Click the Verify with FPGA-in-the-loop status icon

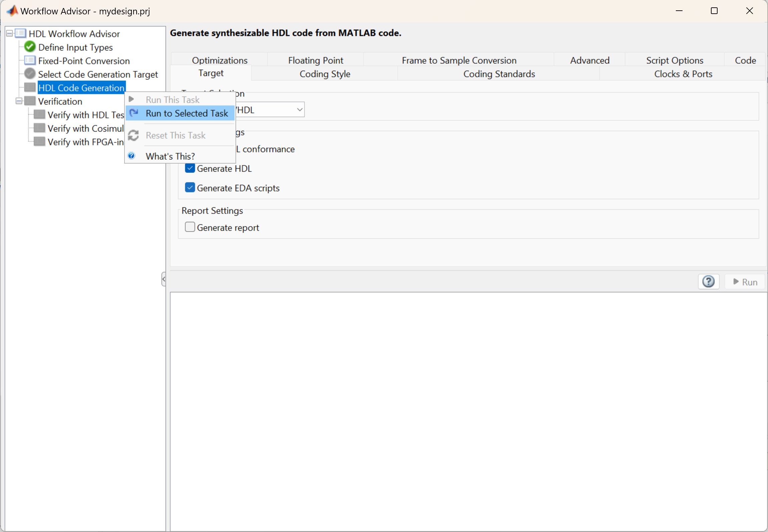click(39, 142)
